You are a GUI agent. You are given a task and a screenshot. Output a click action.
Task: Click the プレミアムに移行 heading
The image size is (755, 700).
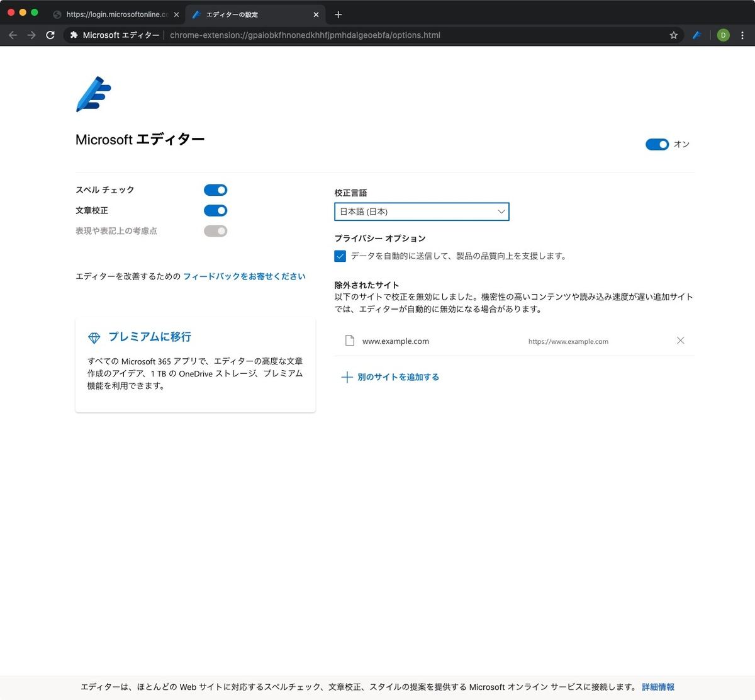(150, 337)
